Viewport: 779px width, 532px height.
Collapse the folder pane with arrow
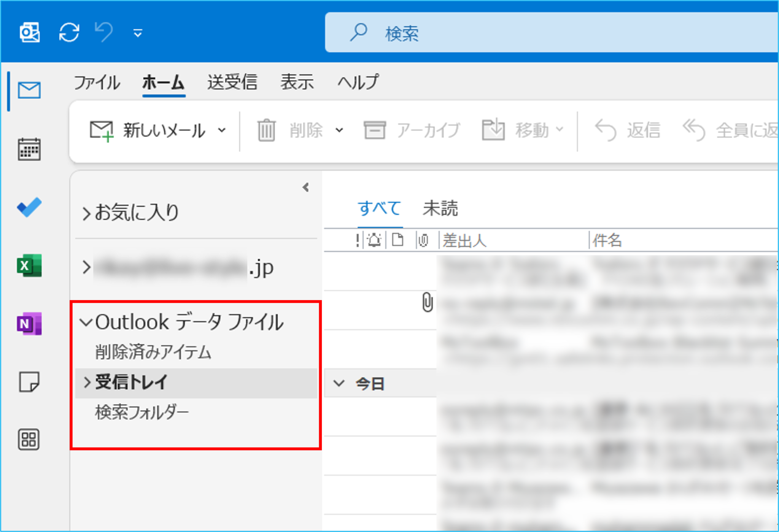tap(306, 187)
